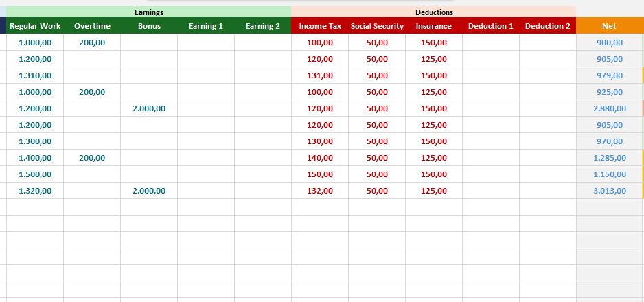Image resolution: width=644 pixels, height=302 pixels.
Task: Select the Income Tax cell showing 132,00
Action: click(x=320, y=191)
